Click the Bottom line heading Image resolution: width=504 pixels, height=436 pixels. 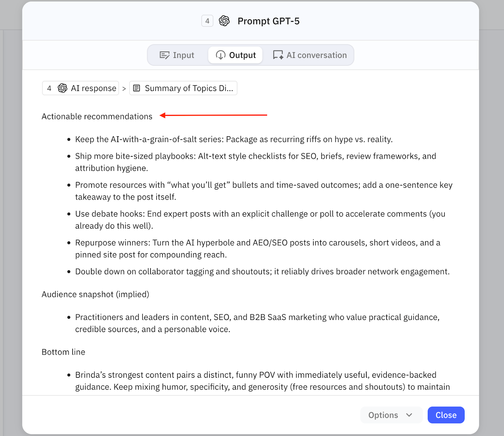click(x=63, y=352)
